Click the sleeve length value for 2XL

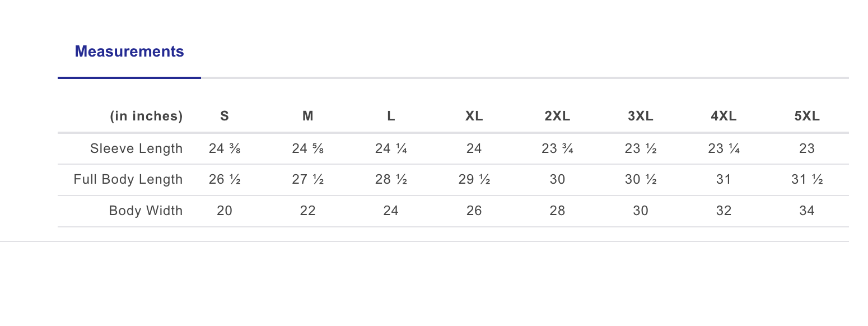(x=557, y=148)
